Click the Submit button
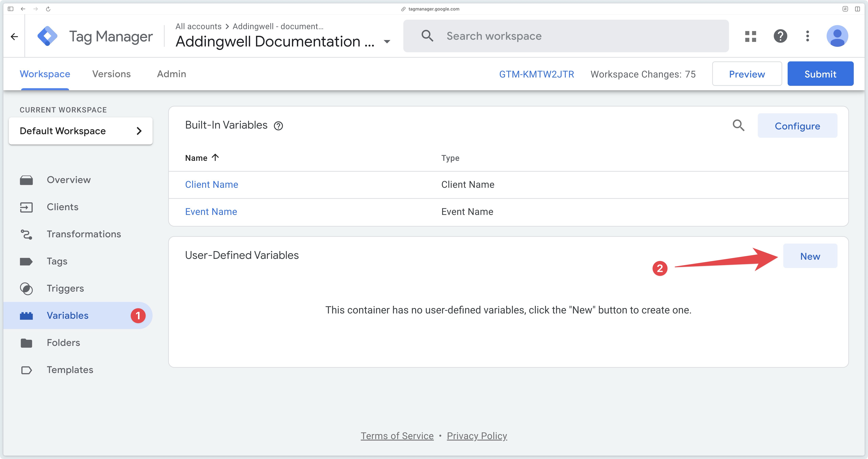868x459 pixels. pos(820,74)
